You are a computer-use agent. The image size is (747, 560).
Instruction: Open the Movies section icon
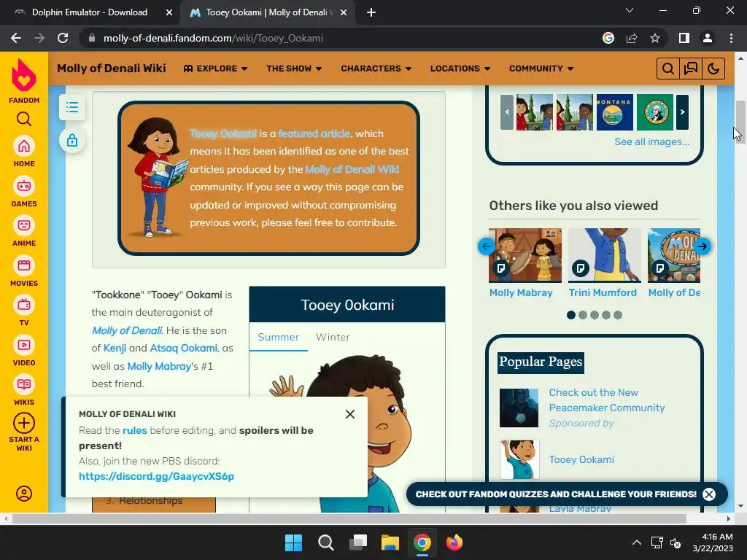tap(24, 265)
